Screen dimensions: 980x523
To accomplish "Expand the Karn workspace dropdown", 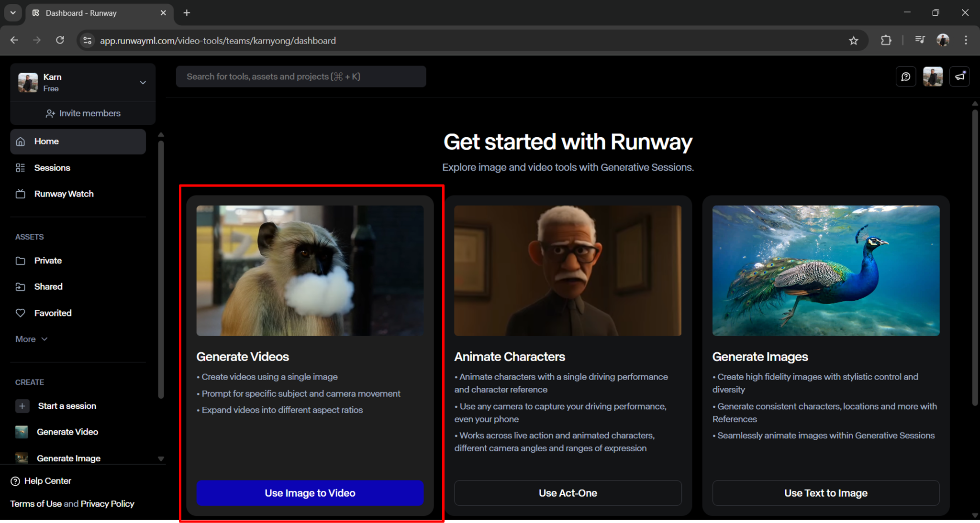I will [143, 83].
